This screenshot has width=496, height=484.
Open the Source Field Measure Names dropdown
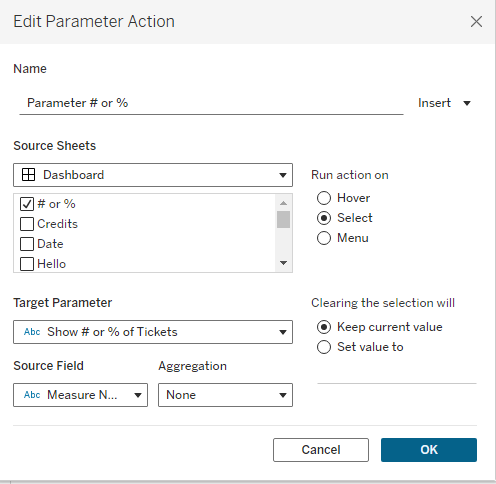[80, 395]
